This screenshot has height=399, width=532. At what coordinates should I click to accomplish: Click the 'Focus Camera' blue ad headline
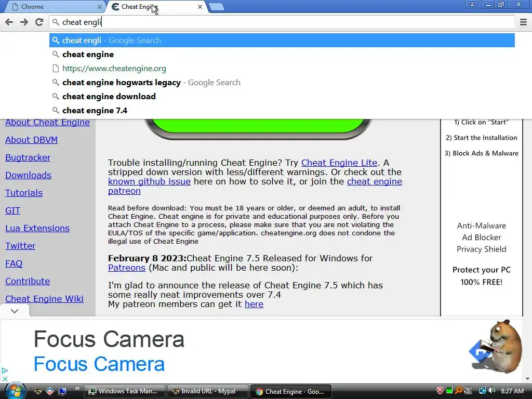click(x=99, y=364)
